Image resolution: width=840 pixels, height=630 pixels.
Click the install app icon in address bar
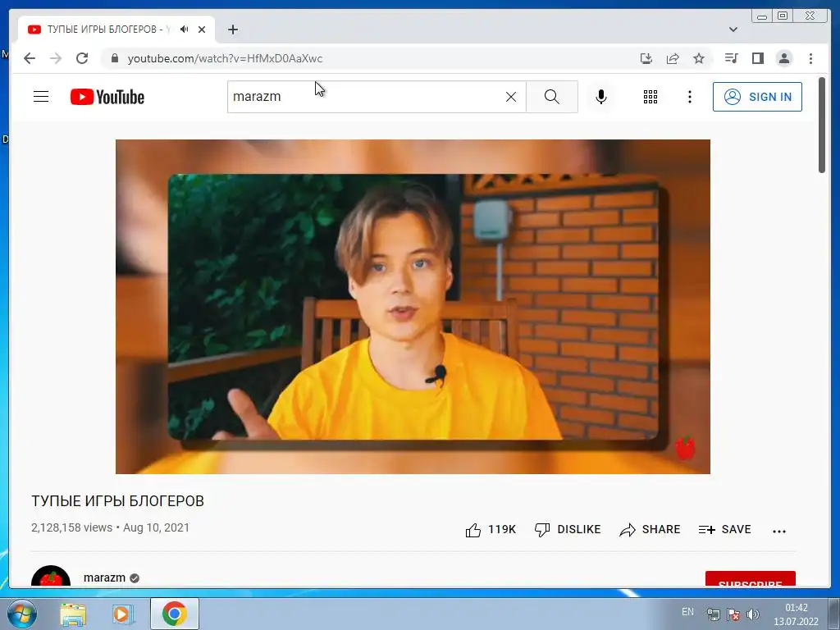(x=646, y=58)
